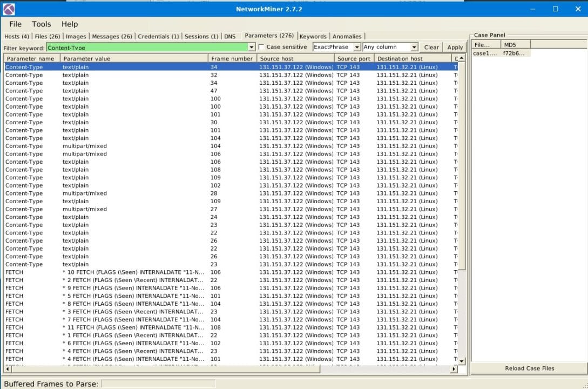
Task: Click the NetworkMiner logo icon
Action: 8,9
